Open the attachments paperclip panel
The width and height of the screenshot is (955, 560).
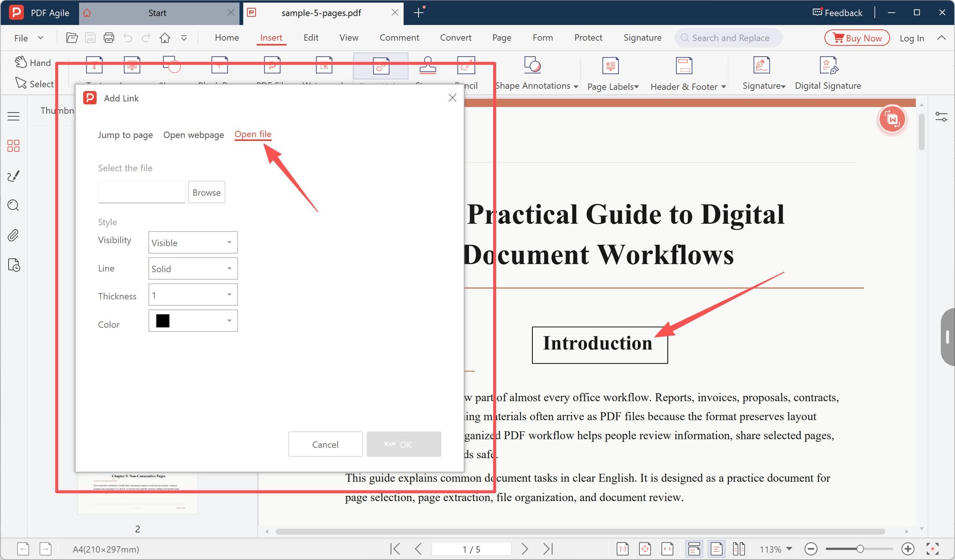tap(13, 235)
